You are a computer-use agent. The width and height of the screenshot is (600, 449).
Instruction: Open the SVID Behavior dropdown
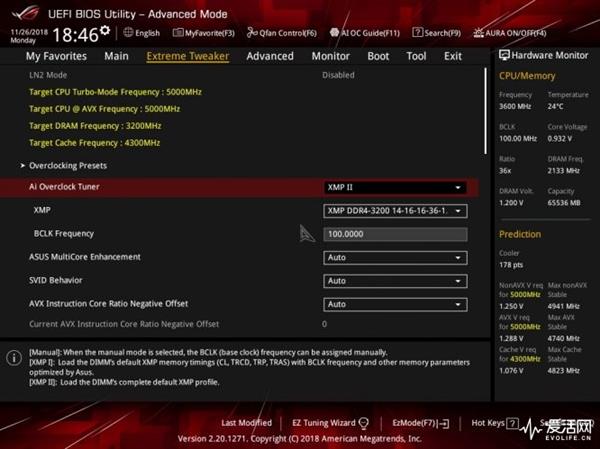(395, 281)
